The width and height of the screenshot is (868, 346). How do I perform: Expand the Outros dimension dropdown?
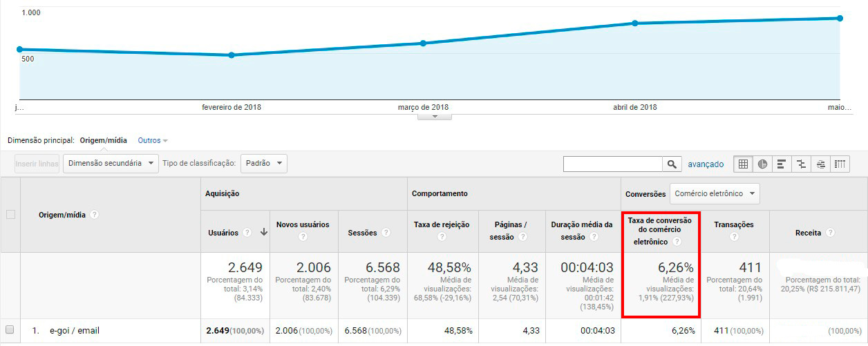pos(153,140)
